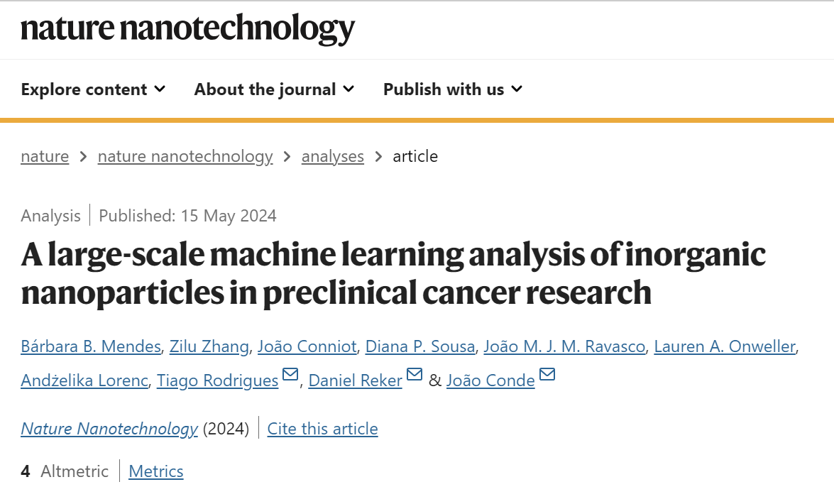Go to the nature breadcrumb link
The image size is (834, 504).
click(45, 156)
